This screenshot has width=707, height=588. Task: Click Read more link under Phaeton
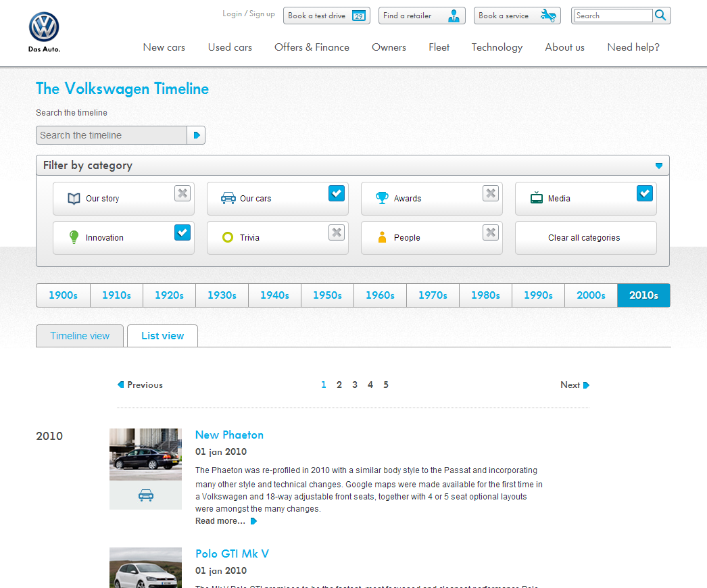(220, 521)
